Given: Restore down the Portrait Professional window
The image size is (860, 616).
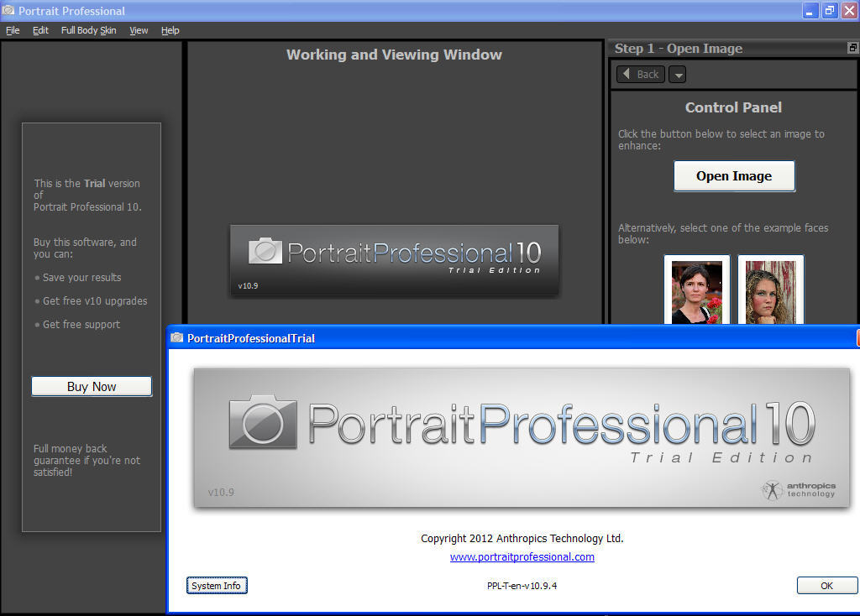Looking at the screenshot, I should point(830,10).
